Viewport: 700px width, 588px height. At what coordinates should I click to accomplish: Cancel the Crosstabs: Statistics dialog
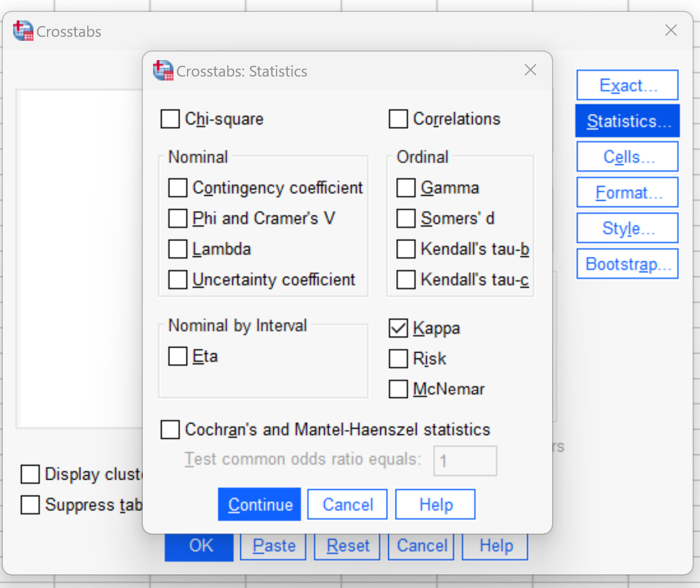347,504
